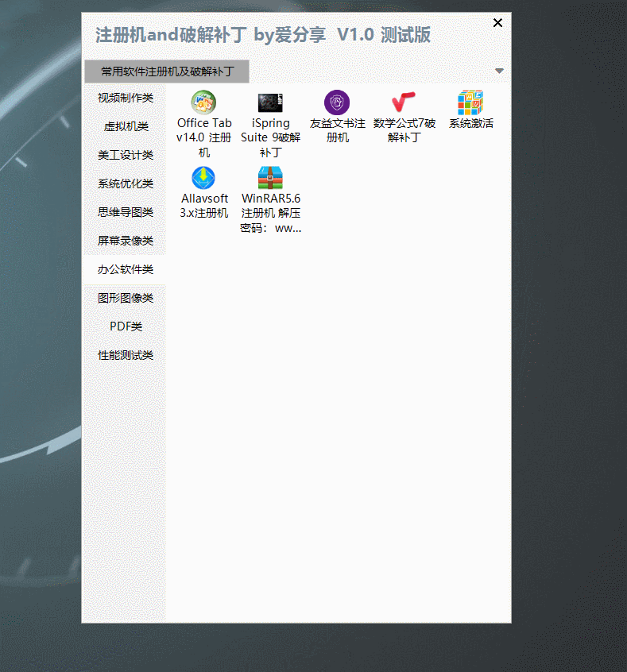Select the 系统优化类 category
Image resolution: width=627 pixels, height=672 pixels.
pyautogui.click(x=126, y=183)
